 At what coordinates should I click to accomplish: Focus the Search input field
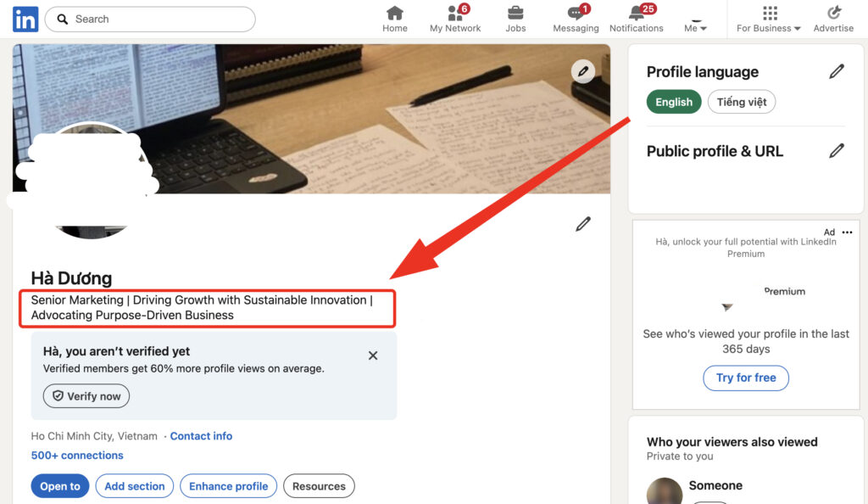(x=150, y=20)
